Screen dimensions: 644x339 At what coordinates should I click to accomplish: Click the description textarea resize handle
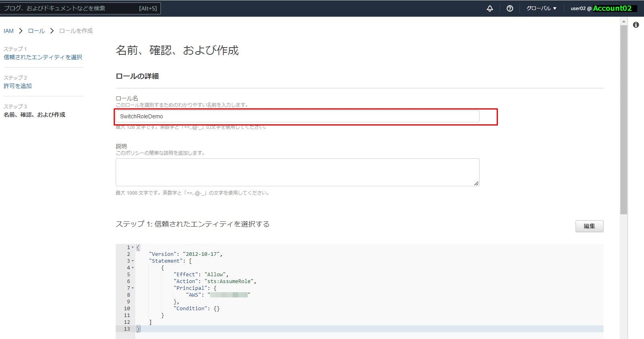coord(476,183)
